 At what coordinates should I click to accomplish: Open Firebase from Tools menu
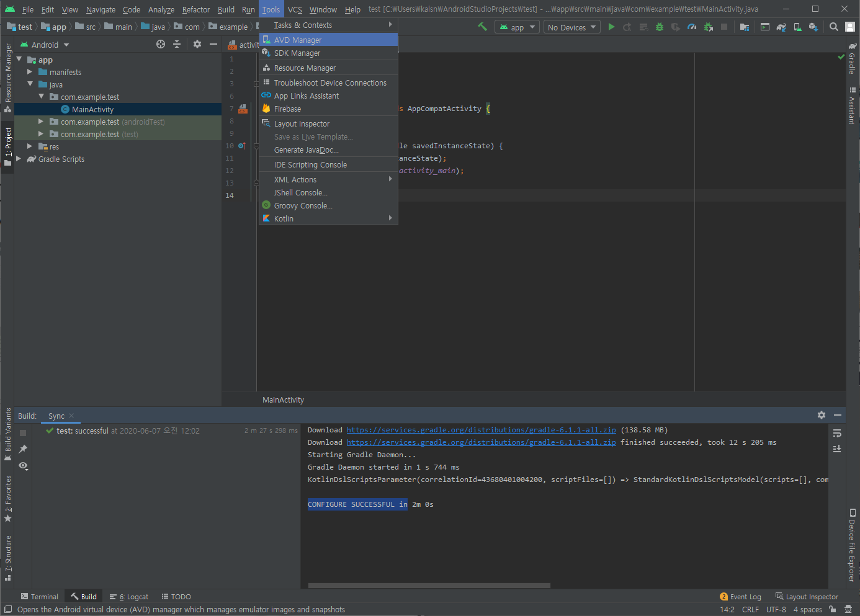pyautogui.click(x=328, y=109)
